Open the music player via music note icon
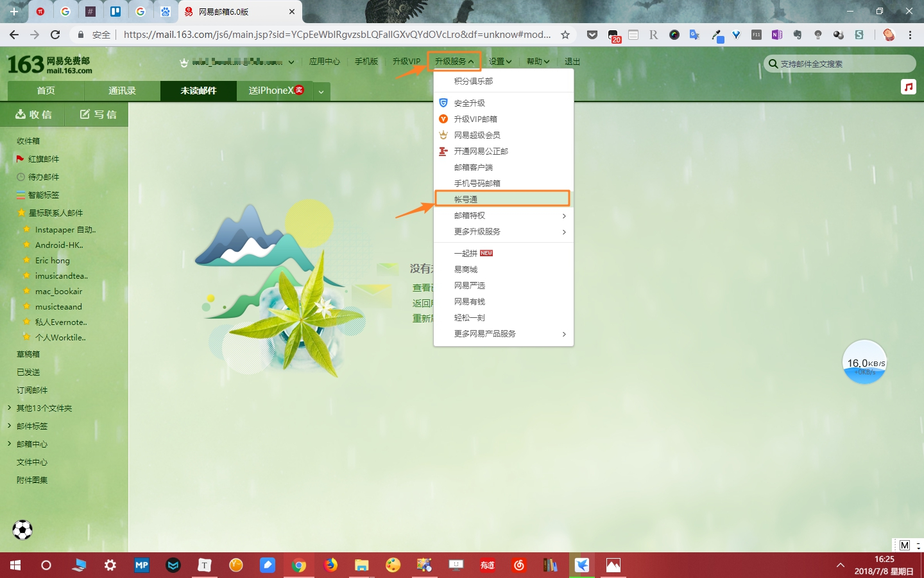924x578 pixels. coord(909,85)
